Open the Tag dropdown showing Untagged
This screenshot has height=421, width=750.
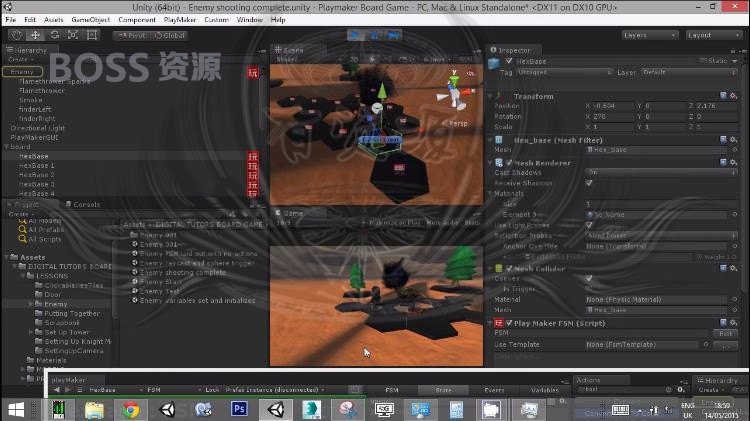tap(564, 72)
